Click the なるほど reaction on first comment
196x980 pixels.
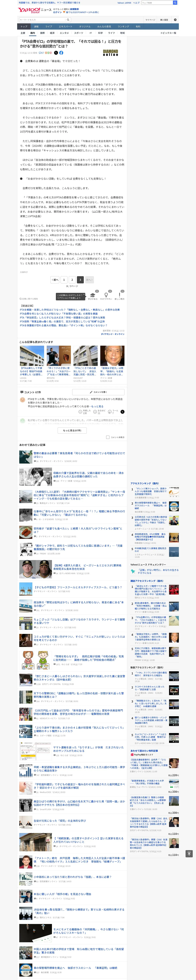[100, 412]
